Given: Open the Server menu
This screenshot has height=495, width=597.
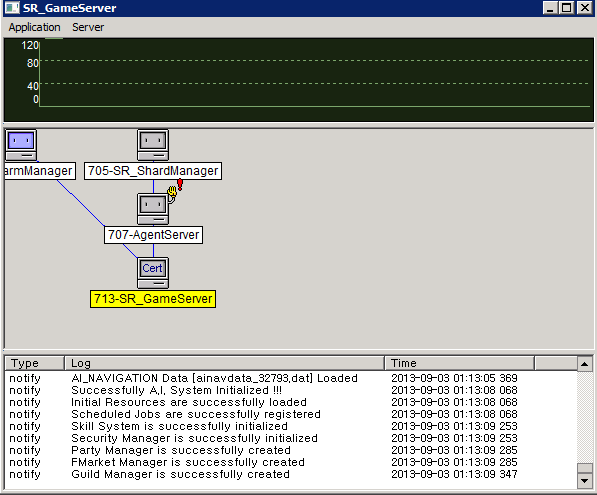Looking at the screenshot, I should (88, 27).
